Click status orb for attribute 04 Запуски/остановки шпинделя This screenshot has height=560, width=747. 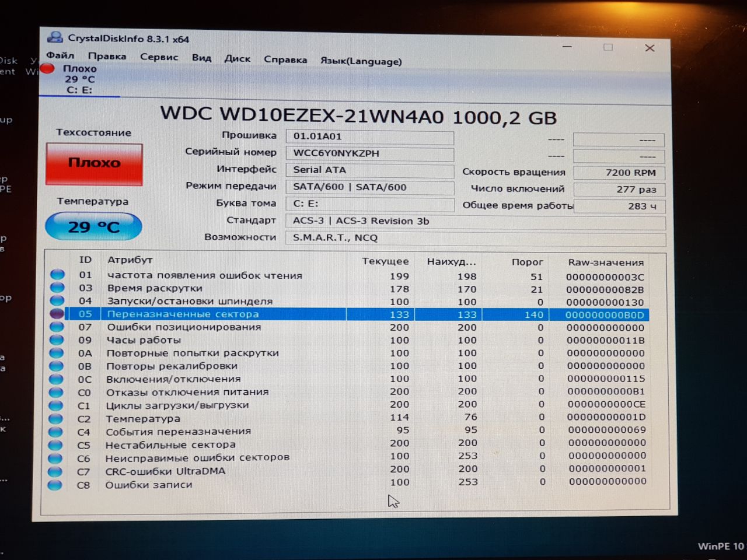[57, 300]
